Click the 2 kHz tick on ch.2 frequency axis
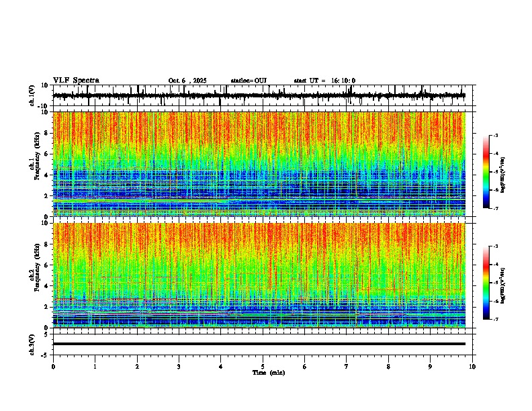 pyautogui.click(x=47, y=307)
